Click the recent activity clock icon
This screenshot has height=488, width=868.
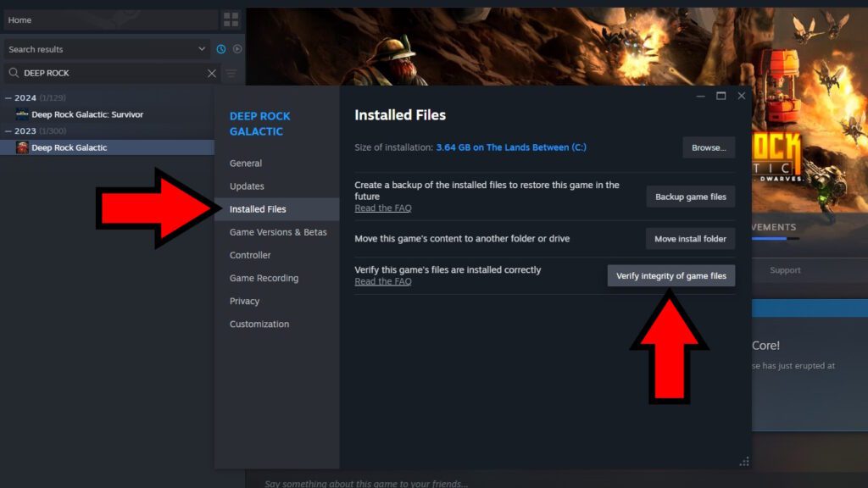[221, 49]
